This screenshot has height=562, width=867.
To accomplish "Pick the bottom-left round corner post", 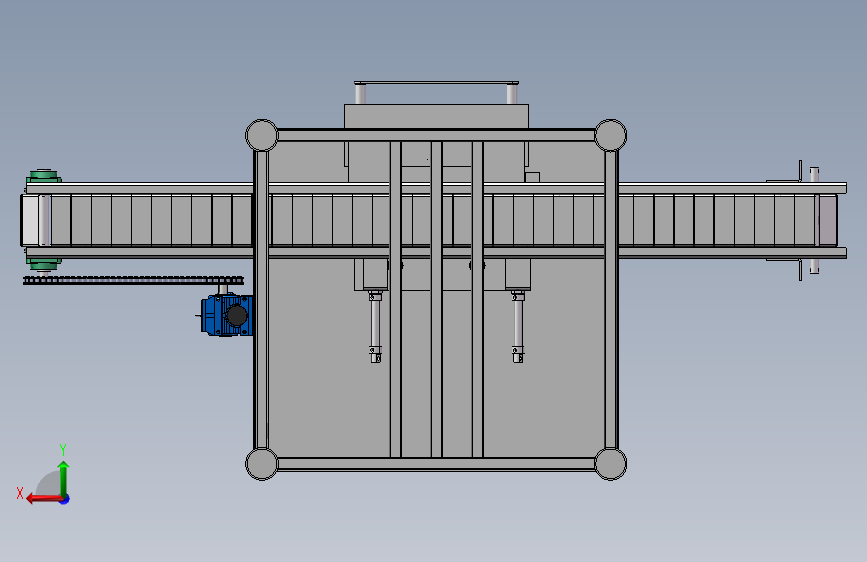I will point(262,464).
